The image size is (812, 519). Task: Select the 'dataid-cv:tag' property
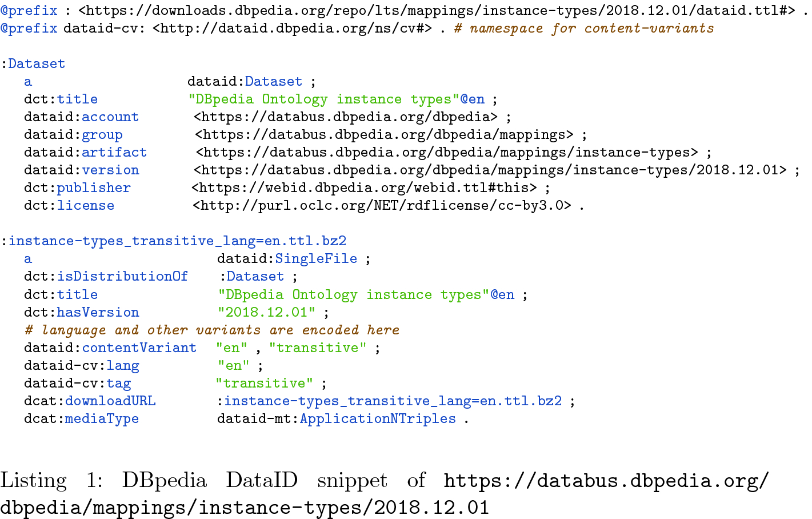(77, 383)
